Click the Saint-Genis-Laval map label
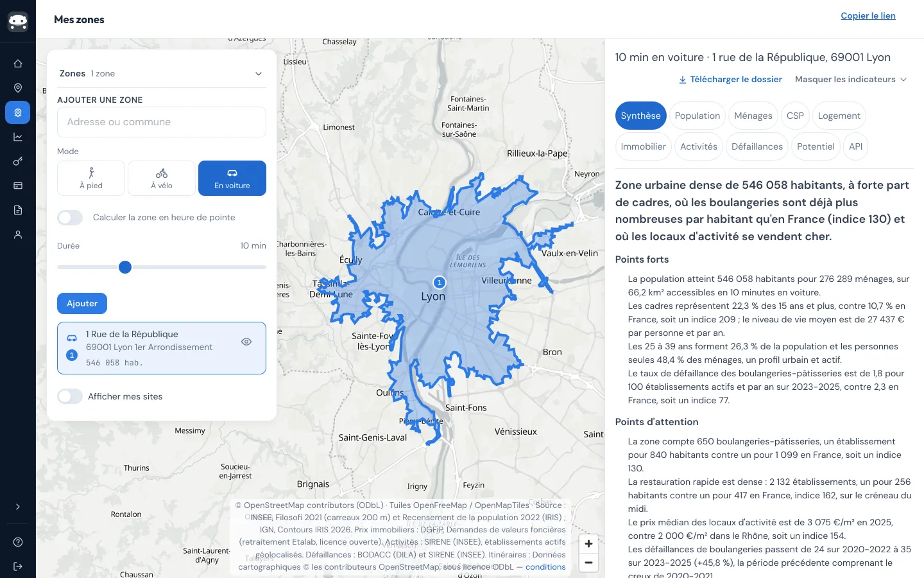Image resolution: width=924 pixels, height=578 pixels. [x=373, y=437]
